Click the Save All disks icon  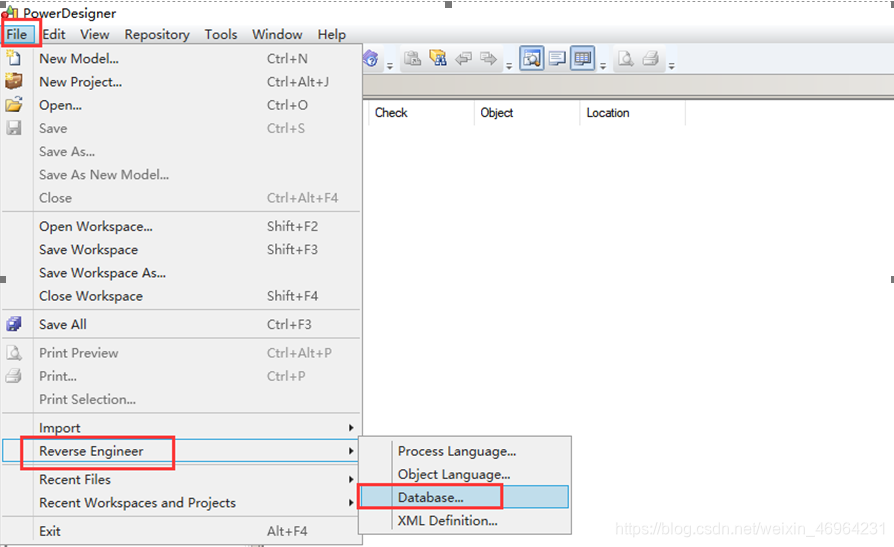coord(14,324)
